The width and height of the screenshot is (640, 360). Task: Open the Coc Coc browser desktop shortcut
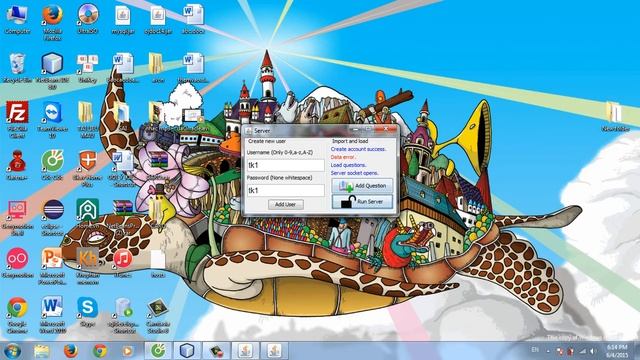[x=52, y=165]
